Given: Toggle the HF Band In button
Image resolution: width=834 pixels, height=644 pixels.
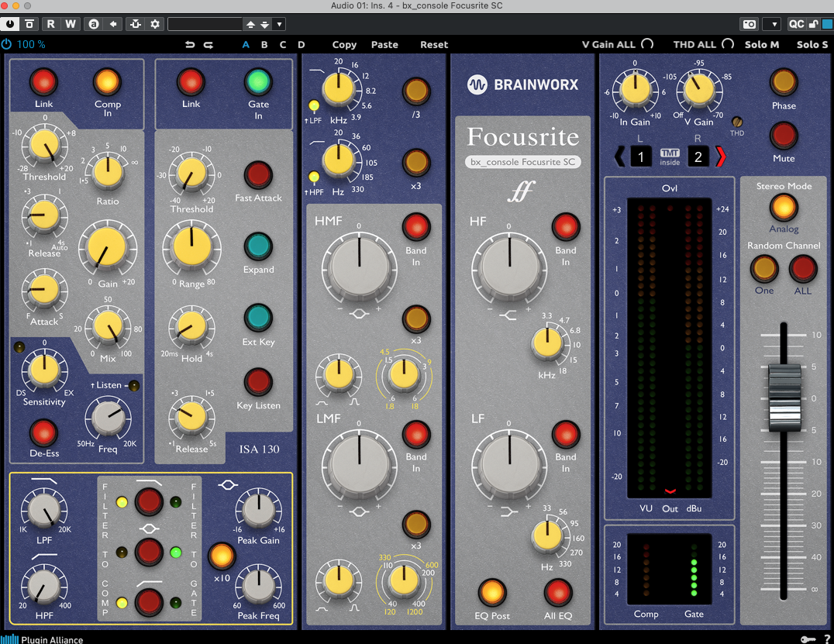Looking at the screenshot, I should point(565,227).
